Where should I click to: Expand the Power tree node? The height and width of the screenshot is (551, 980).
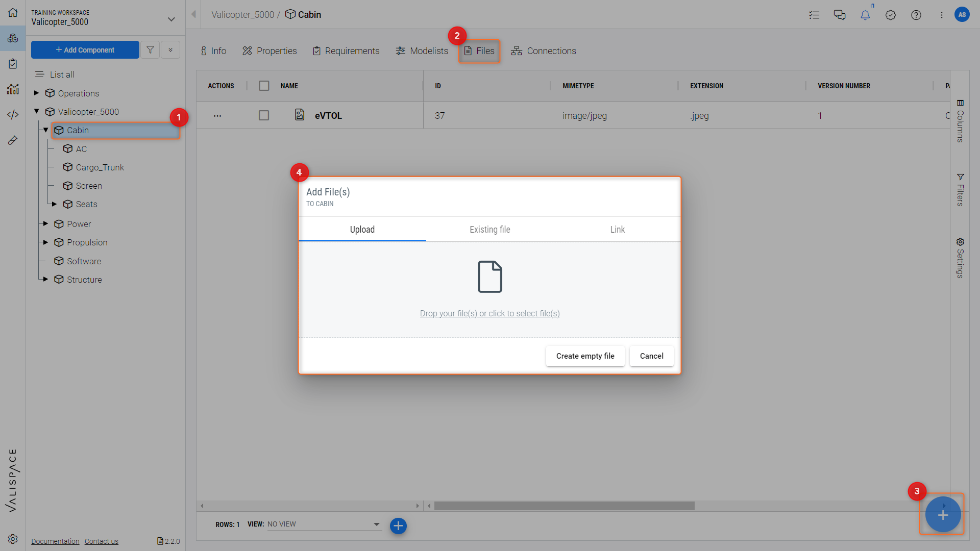[x=45, y=223]
